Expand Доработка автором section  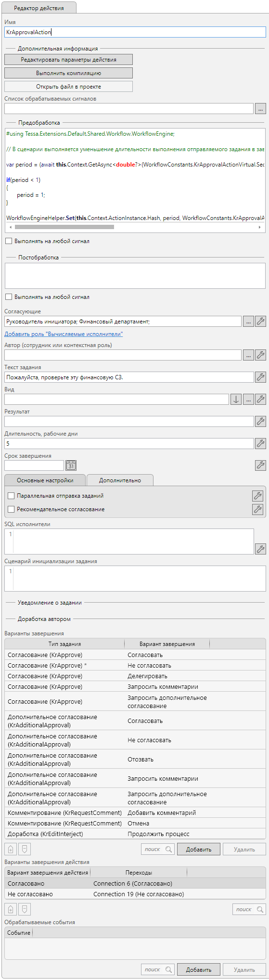click(44, 619)
